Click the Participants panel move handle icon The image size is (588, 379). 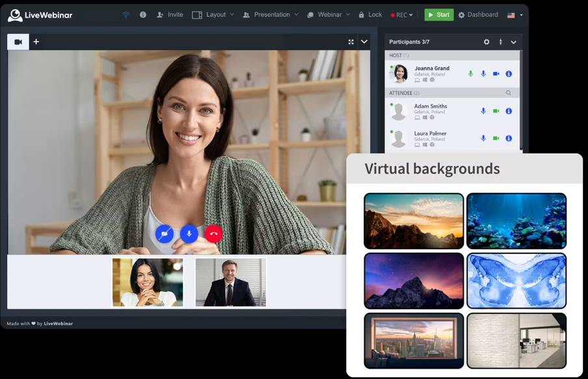pos(501,42)
